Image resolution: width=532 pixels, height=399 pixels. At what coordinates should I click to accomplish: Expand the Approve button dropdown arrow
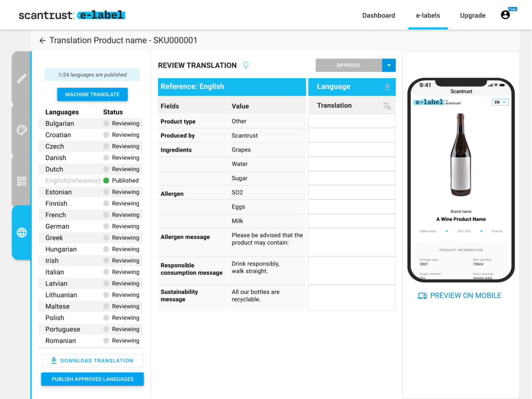tap(389, 65)
